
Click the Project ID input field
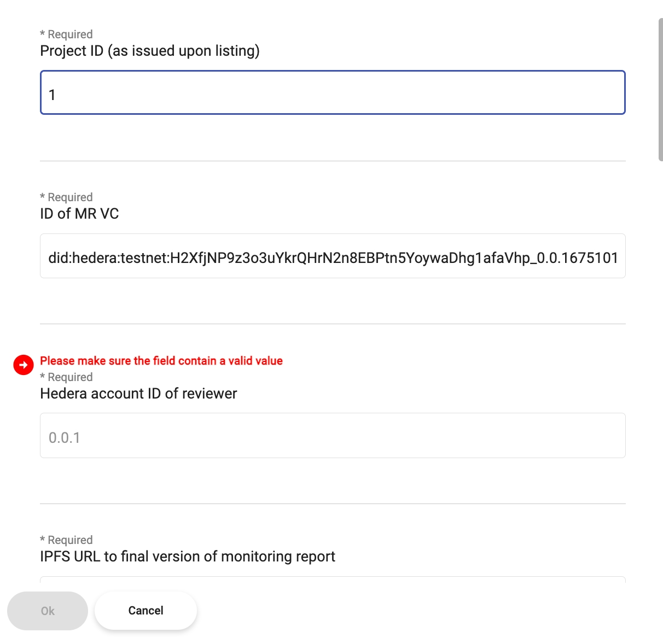[x=332, y=93]
